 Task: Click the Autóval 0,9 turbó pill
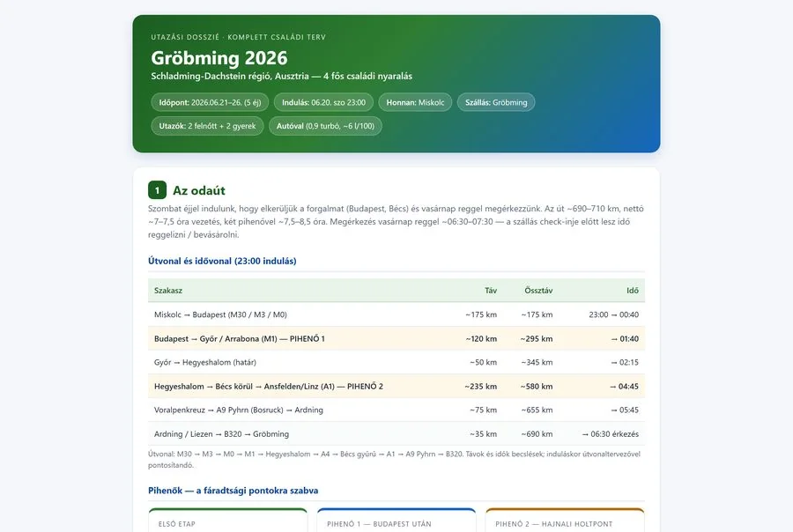(x=325, y=126)
